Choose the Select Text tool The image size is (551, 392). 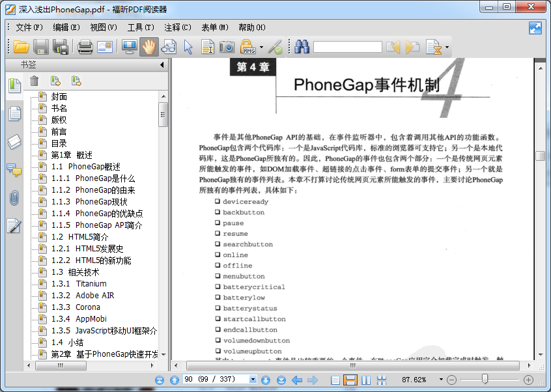pos(208,47)
